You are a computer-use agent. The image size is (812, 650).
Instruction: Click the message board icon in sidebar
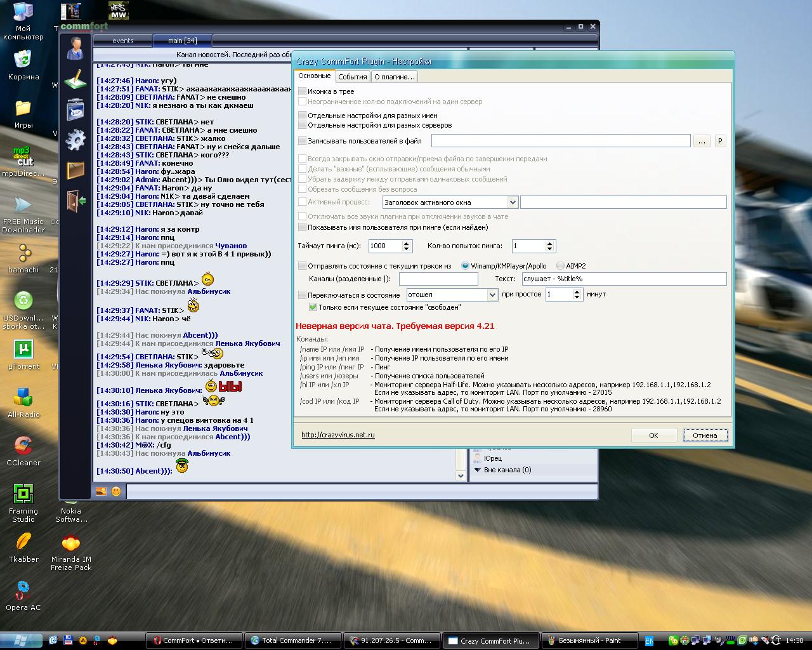point(75,110)
